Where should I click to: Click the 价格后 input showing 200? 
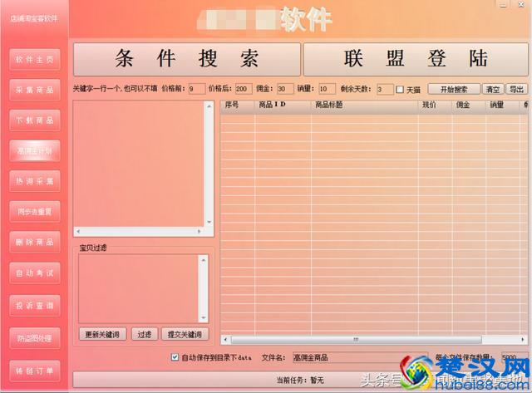pyautogui.click(x=244, y=89)
